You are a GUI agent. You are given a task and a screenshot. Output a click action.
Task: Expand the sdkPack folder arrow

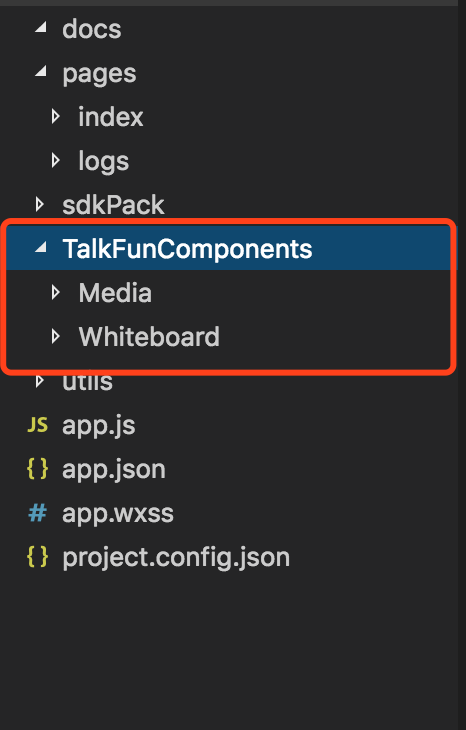click(40, 204)
